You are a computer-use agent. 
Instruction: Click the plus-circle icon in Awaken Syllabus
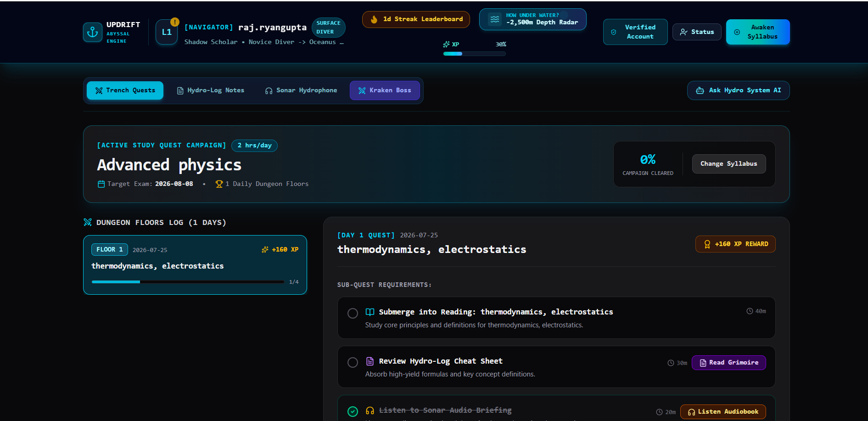737,32
